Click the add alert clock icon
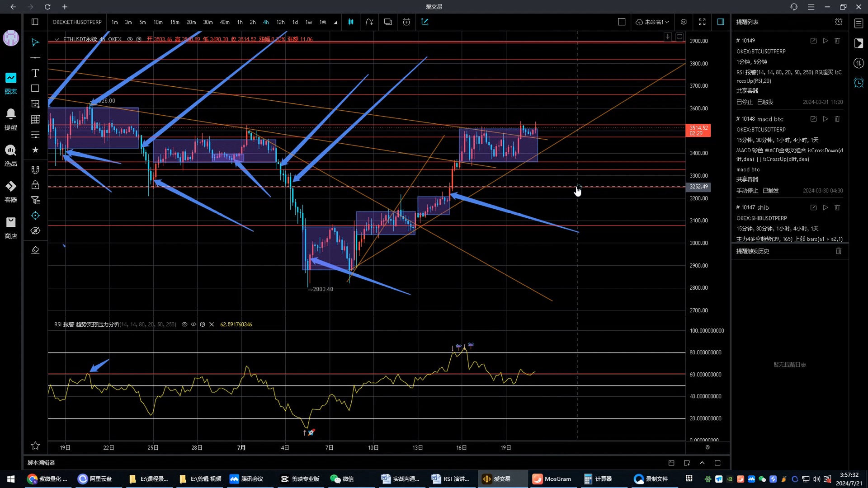The image size is (868, 488). pos(406,22)
